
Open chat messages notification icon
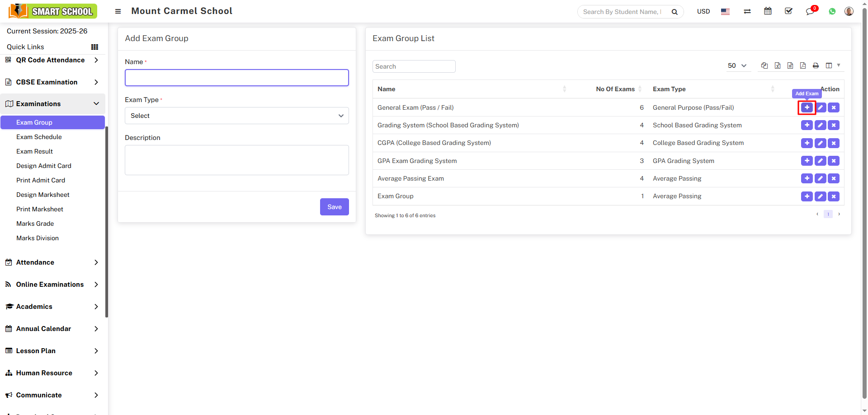pos(810,11)
